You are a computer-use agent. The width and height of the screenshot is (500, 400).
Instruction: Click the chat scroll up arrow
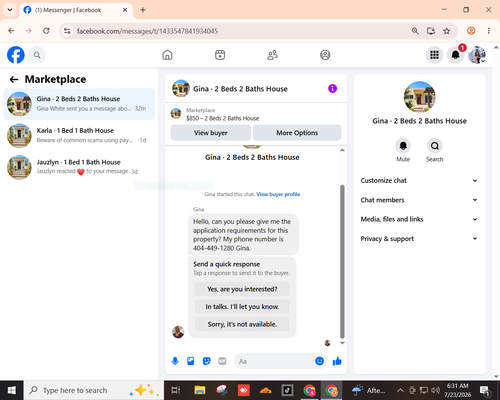pyautogui.click(x=342, y=150)
